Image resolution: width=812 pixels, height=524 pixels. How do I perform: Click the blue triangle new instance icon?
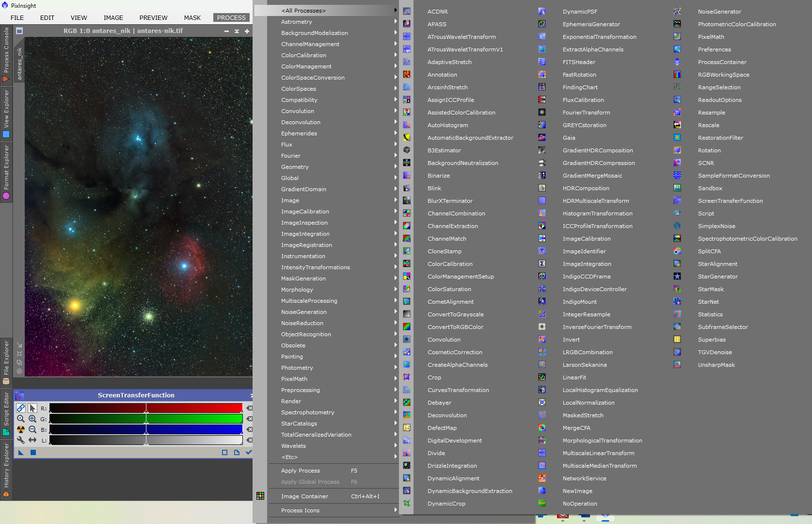[x=21, y=453]
